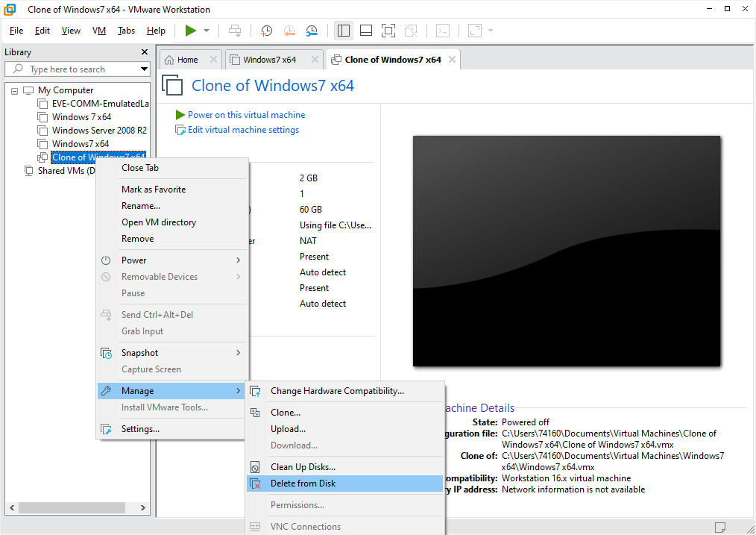This screenshot has height=535, width=756.
Task: Open the library search filter dropdown
Action: 144,69
